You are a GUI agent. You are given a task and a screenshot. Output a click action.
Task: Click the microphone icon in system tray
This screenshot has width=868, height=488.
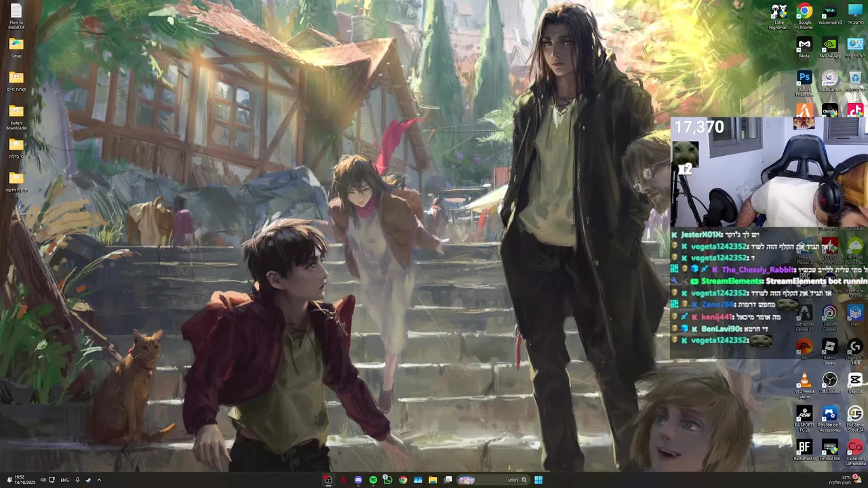[77, 480]
